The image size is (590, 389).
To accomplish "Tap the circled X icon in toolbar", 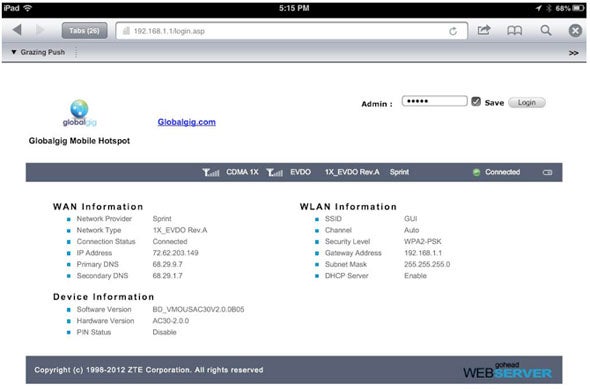I will pyautogui.click(x=575, y=30).
